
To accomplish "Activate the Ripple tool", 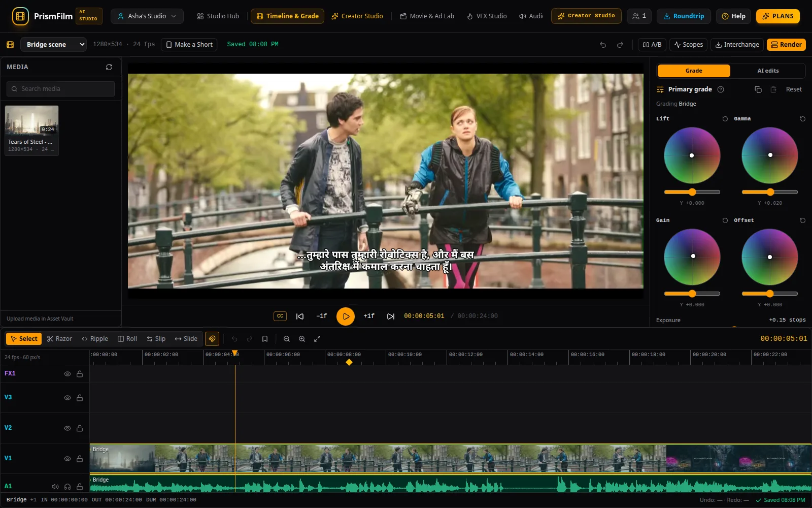I will click(x=95, y=339).
